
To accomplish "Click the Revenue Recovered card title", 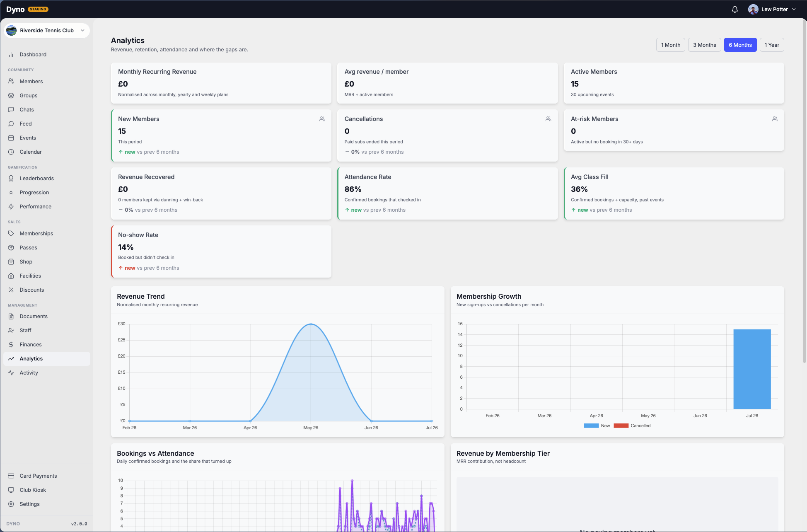I will coord(146,177).
